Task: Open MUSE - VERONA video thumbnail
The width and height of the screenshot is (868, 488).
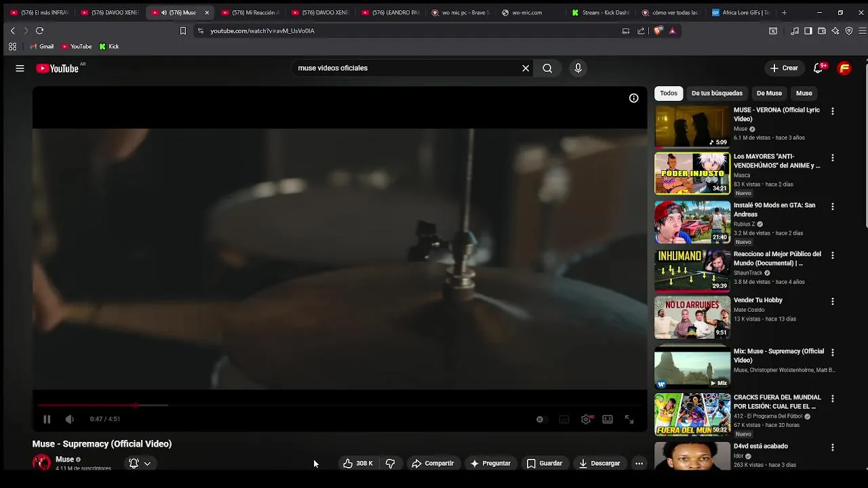Action: point(692,127)
